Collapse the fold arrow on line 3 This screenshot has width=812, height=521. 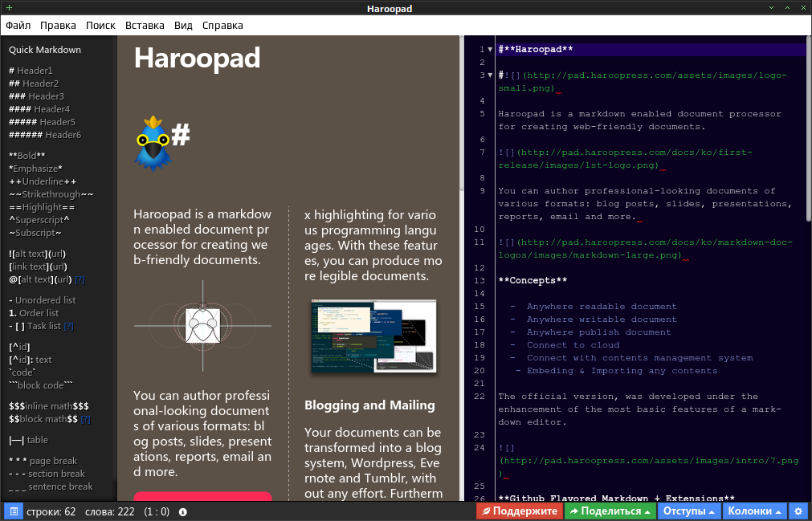[x=490, y=75]
